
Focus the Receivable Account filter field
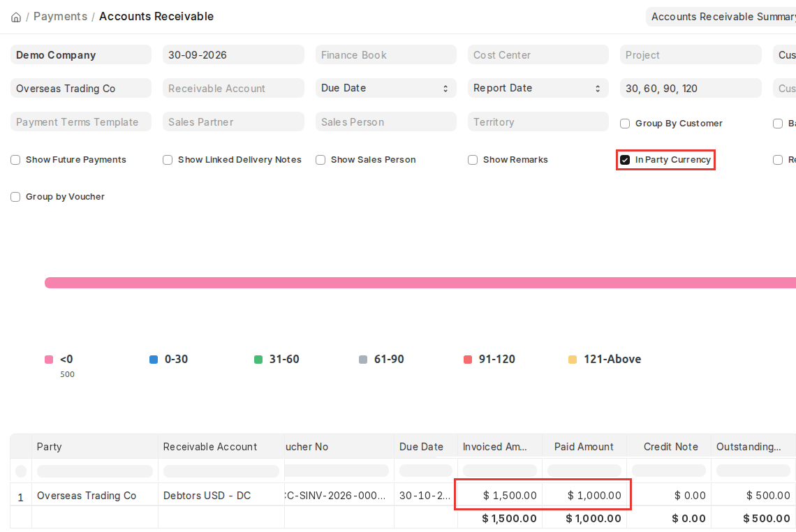click(233, 89)
